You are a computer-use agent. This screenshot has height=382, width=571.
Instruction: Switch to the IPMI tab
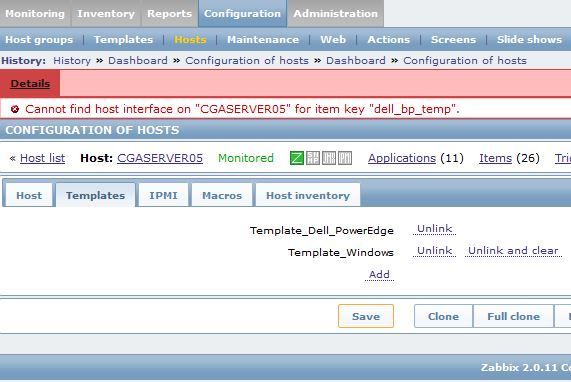(x=164, y=195)
